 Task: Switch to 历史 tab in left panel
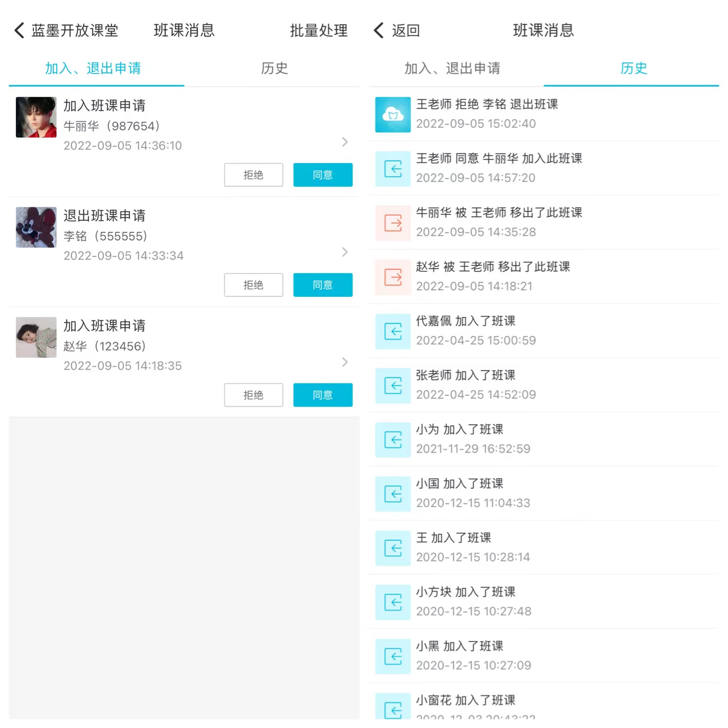coord(274,68)
